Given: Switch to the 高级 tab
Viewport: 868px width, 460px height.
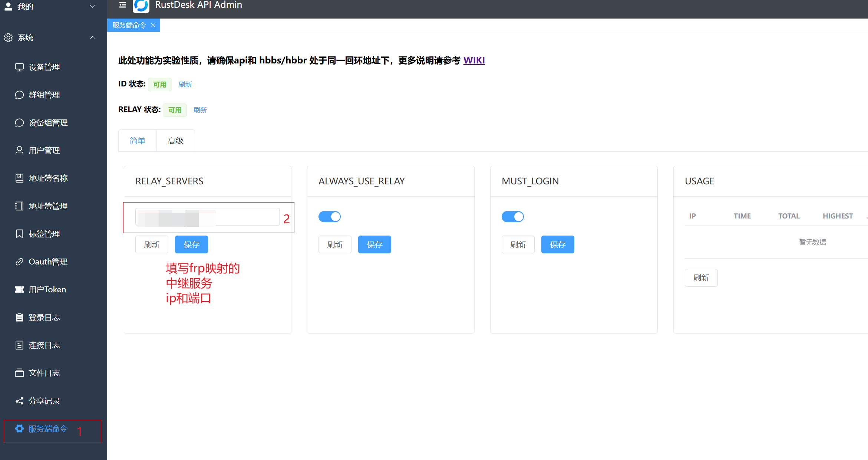Looking at the screenshot, I should click(175, 141).
